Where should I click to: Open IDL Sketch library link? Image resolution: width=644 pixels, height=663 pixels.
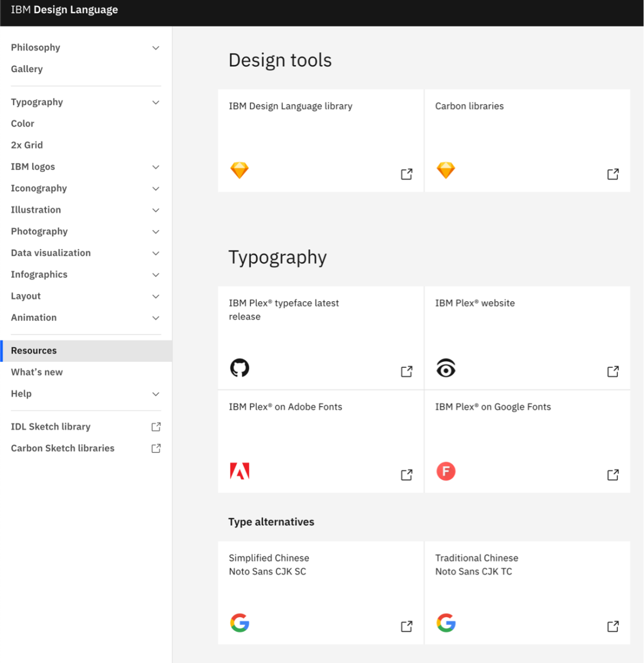coord(86,427)
